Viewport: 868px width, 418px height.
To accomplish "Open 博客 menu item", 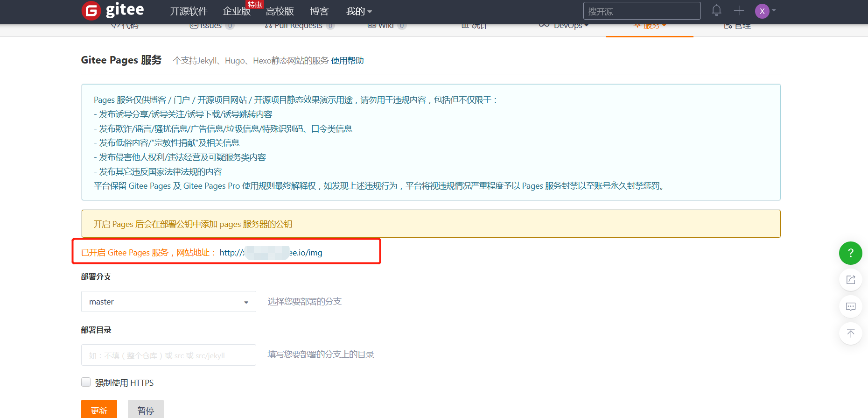I will pyautogui.click(x=320, y=11).
